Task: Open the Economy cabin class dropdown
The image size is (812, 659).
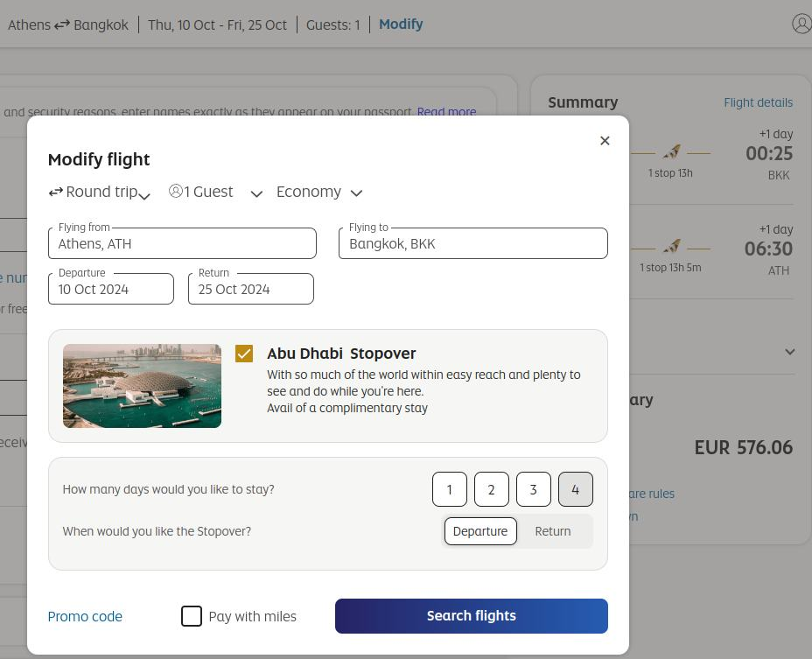Action: pos(318,192)
